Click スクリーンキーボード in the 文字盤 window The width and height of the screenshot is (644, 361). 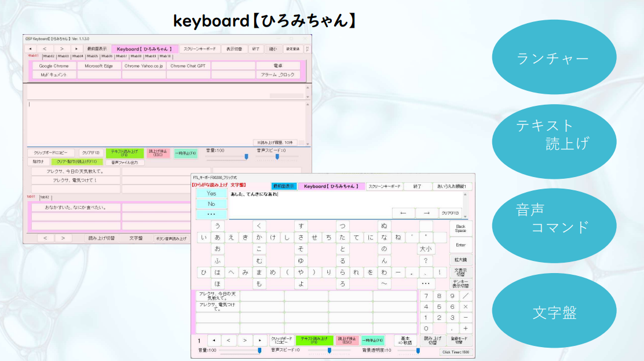click(385, 186)
